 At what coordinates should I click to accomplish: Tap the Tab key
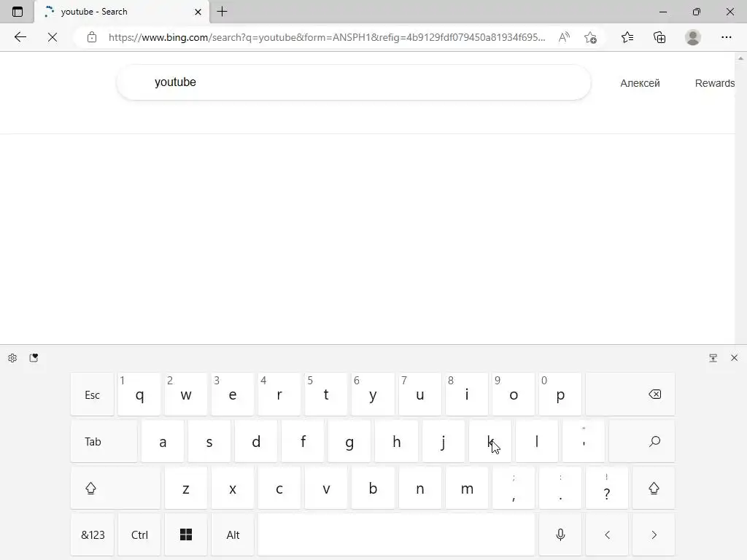pos(104,441)
